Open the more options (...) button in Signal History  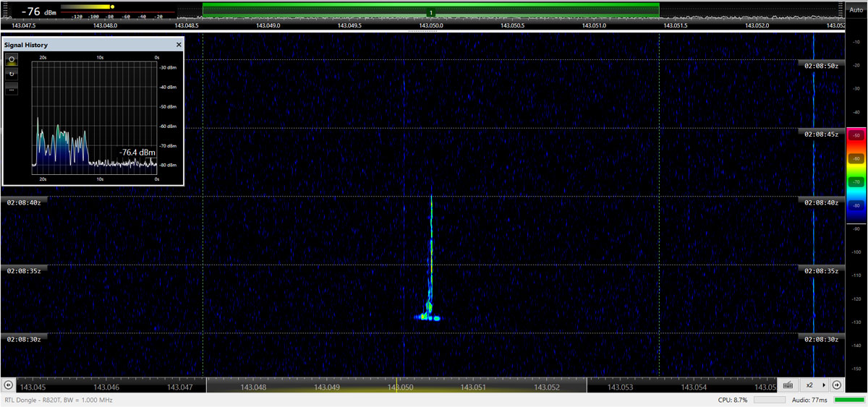coord(12,88)
